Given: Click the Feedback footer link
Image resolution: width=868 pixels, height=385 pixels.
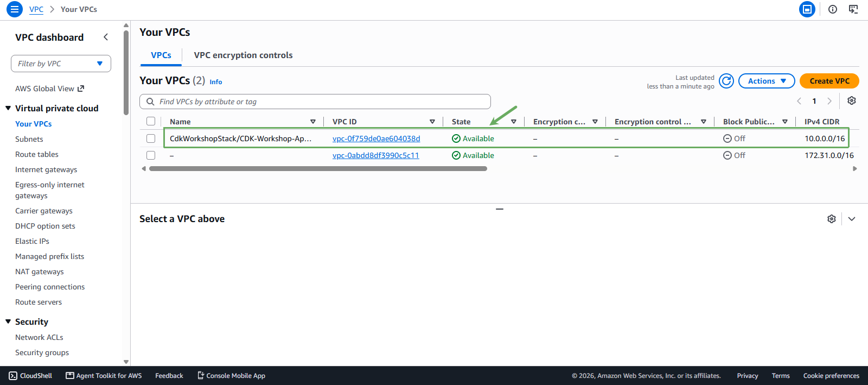Looking at the screenshot, I should point(169,376).
